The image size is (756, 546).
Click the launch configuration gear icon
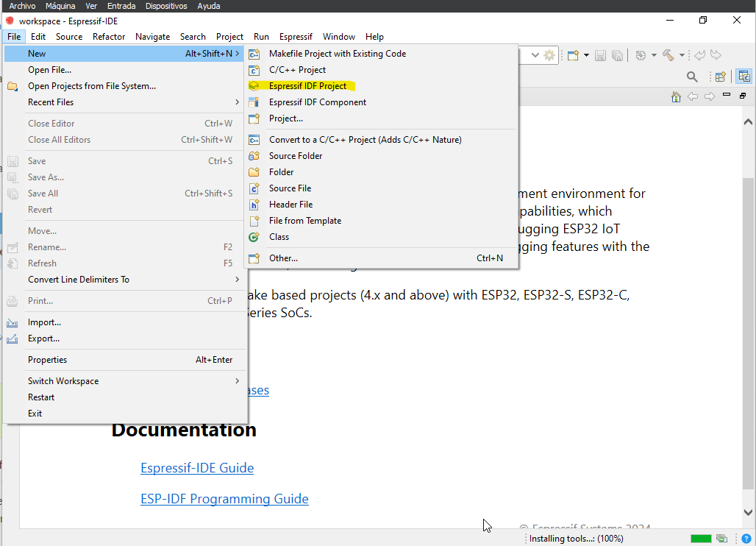pyautogui.click(x=549, y=55)
